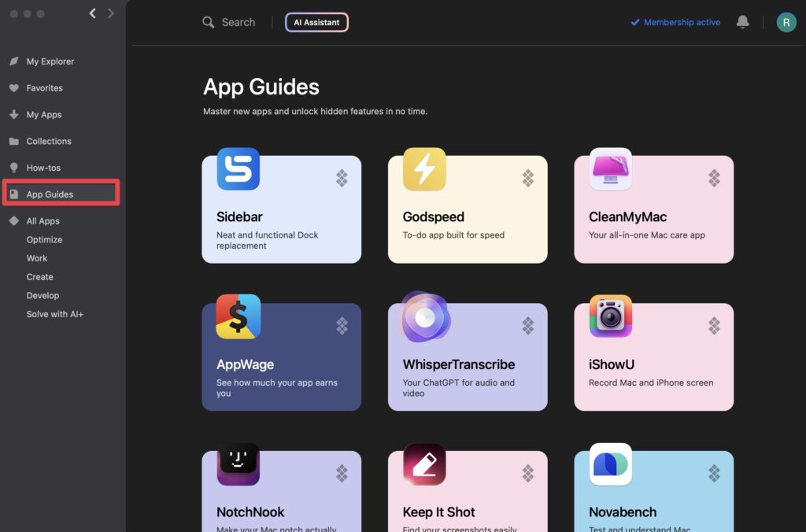Image resolution: width=806 pixels, height=532 pixels.
Task: Click the How-tos lightbulb icon
Action: [14, 168]
